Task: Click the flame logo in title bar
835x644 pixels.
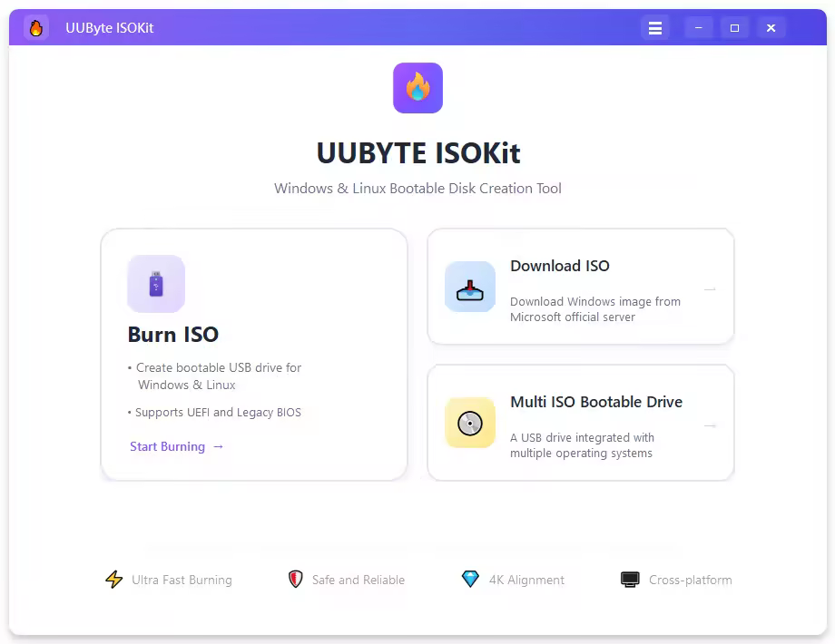Action: (x=36, y=28)
